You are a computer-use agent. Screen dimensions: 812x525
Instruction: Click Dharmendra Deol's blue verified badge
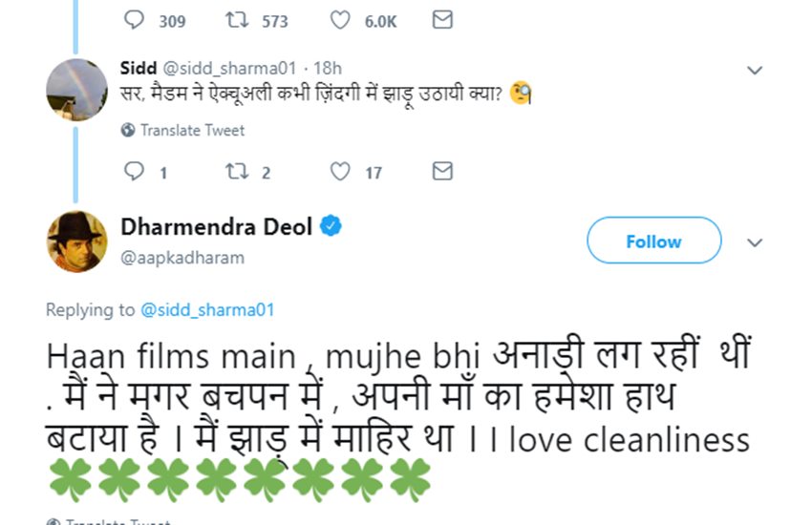[x=331, y=226]
